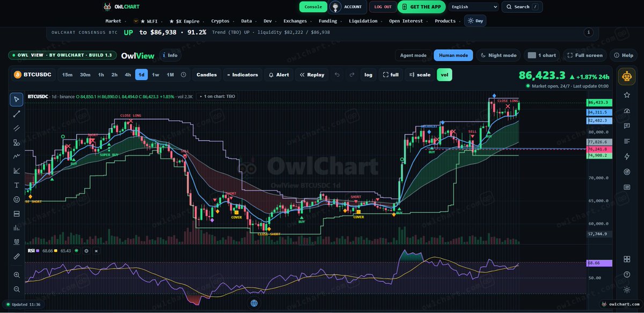Open the grid layout icon in sidebar

(x=627, y=259)
